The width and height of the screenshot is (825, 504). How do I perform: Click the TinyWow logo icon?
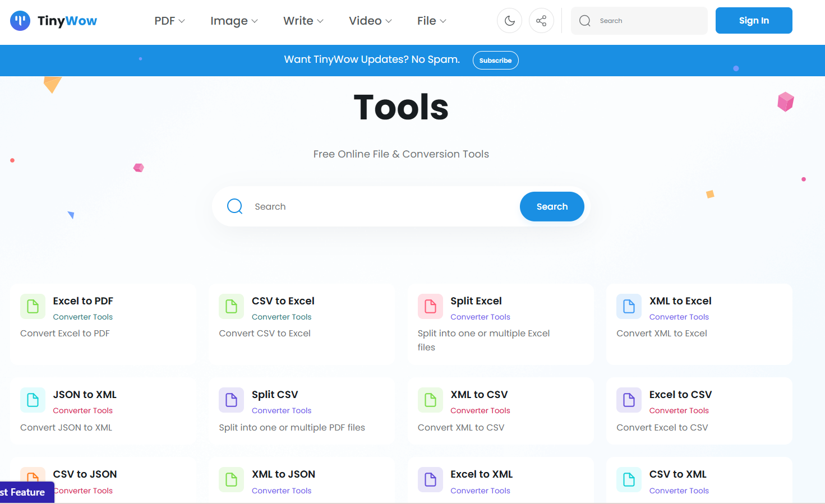pos(20,21)
